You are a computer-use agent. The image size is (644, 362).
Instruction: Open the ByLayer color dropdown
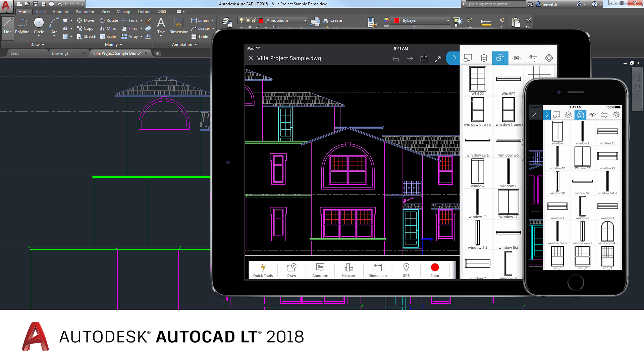tap(448, 20)
